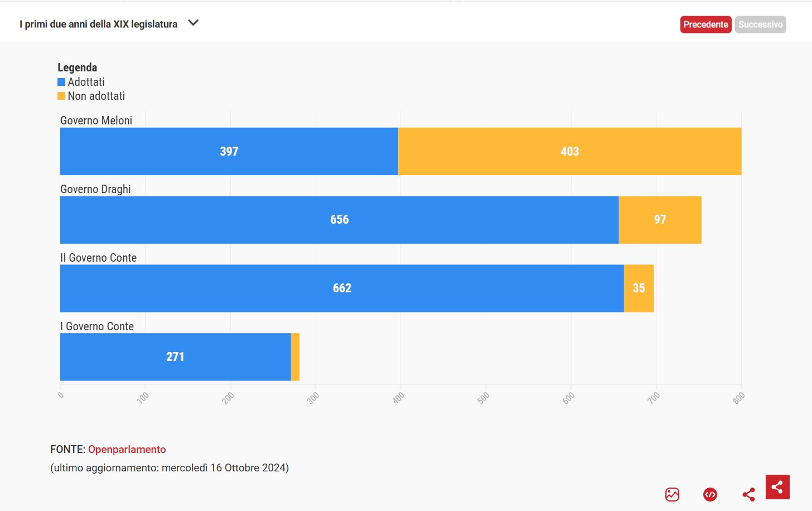The width and height of the screenshot is (812, 511).
Task: Click the download chart as image icon
Action: pos(672,494)
